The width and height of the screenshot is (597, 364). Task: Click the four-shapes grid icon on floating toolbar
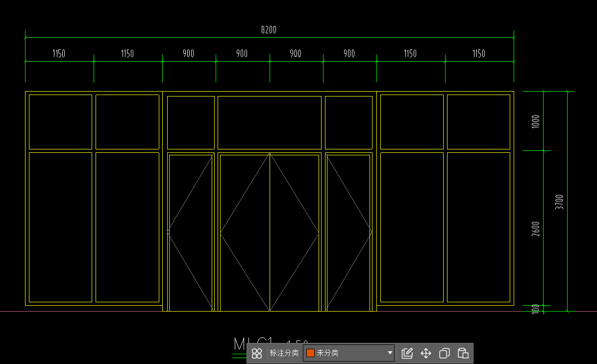pos(257,353)
